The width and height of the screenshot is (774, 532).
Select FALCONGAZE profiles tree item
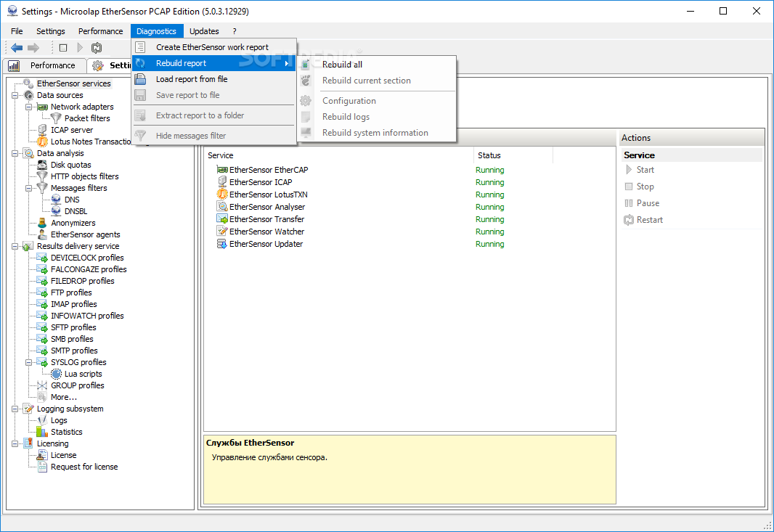click(89, 269)
